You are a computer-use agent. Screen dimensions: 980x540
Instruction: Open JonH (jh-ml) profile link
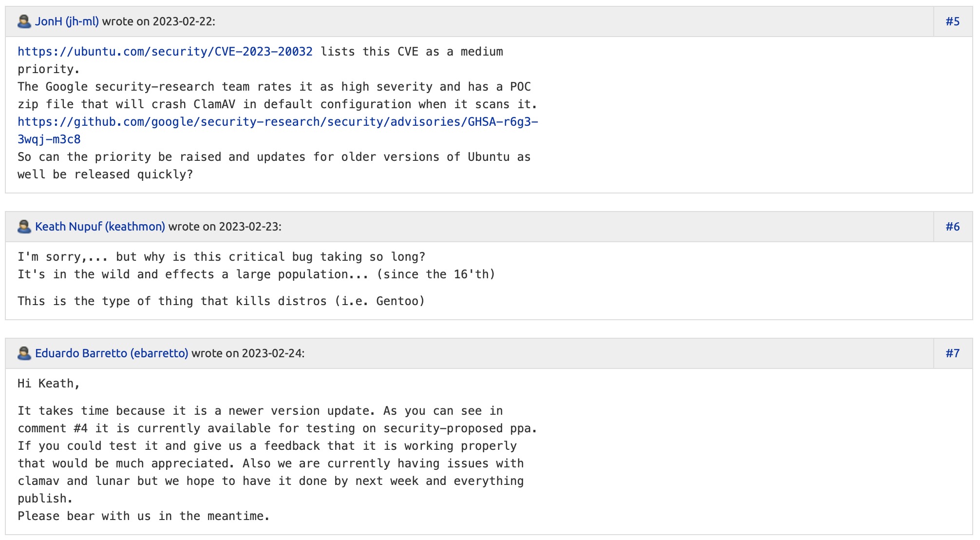pyautogui.click(x=67, y=21)
